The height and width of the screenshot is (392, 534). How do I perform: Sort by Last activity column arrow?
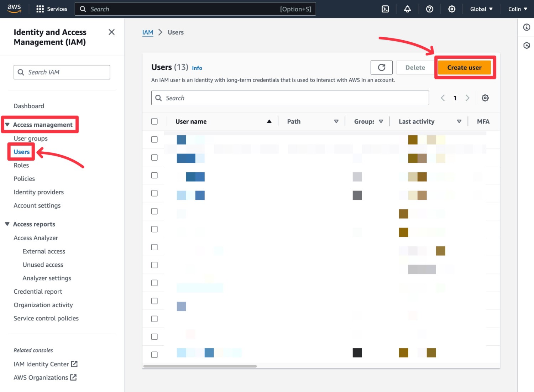coord(459,121)
